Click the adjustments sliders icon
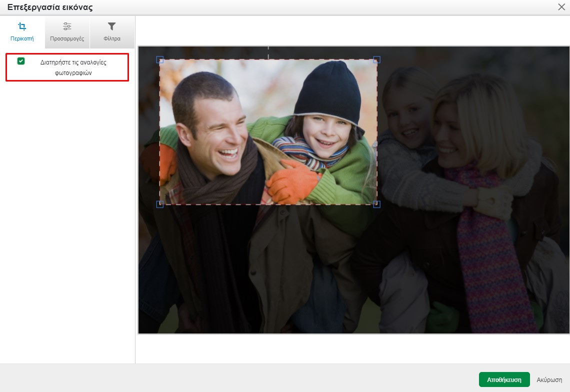The image size is (570, 392). pos(67,26)
